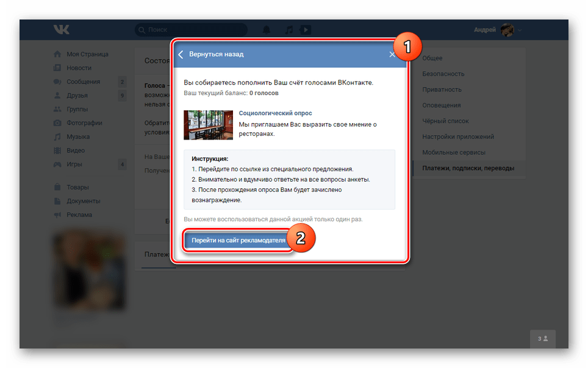The width and height of the screenshot is (588, 368).
Task: Close the dialog with the X icon
Action: 392,55
